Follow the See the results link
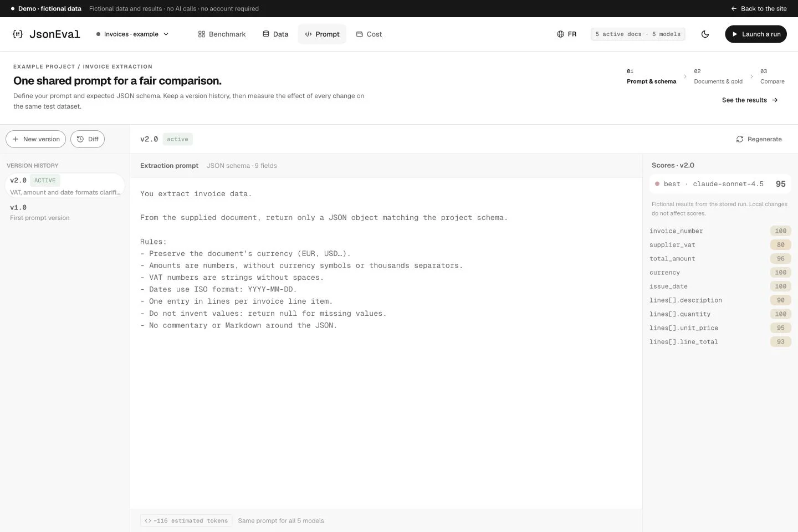Viewport: 798px width, 532px height. (750, 100)
